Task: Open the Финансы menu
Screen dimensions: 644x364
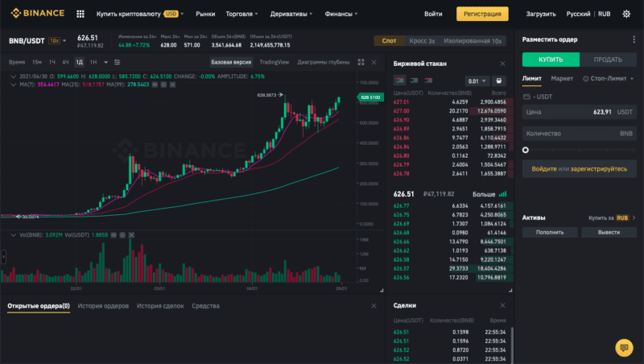Action: pos(341,14)
